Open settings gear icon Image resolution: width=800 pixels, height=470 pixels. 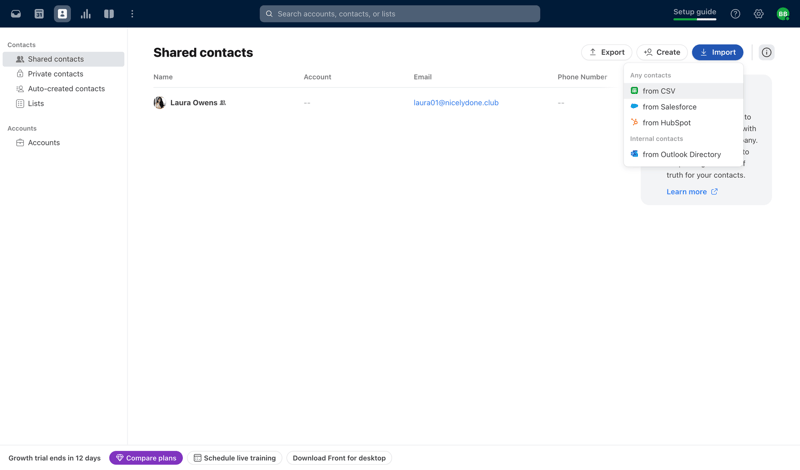pyautogui.click(x=759, y=14)
